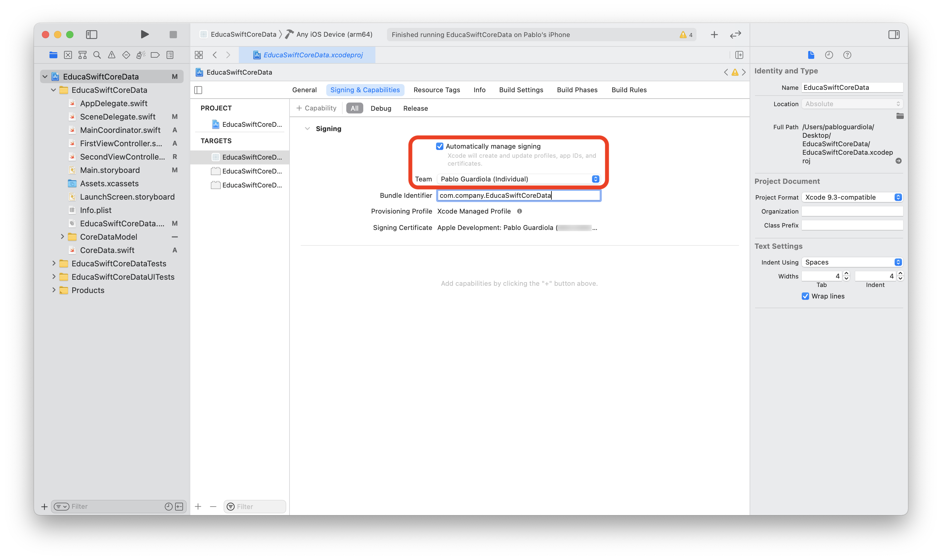The width and height of the screenshot is (942, 560).
Task: Click the + Capability button
Action: pyautogui.click(x=316, y=108)
